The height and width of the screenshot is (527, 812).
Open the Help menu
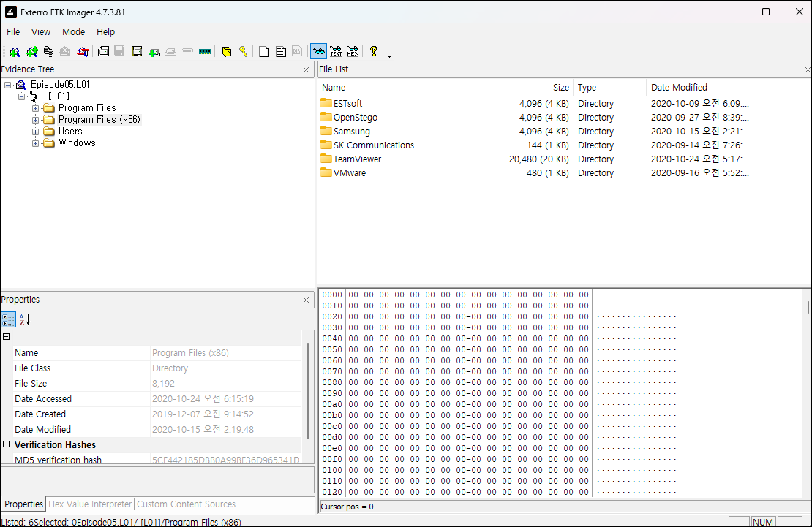click(x=105, y=32)
